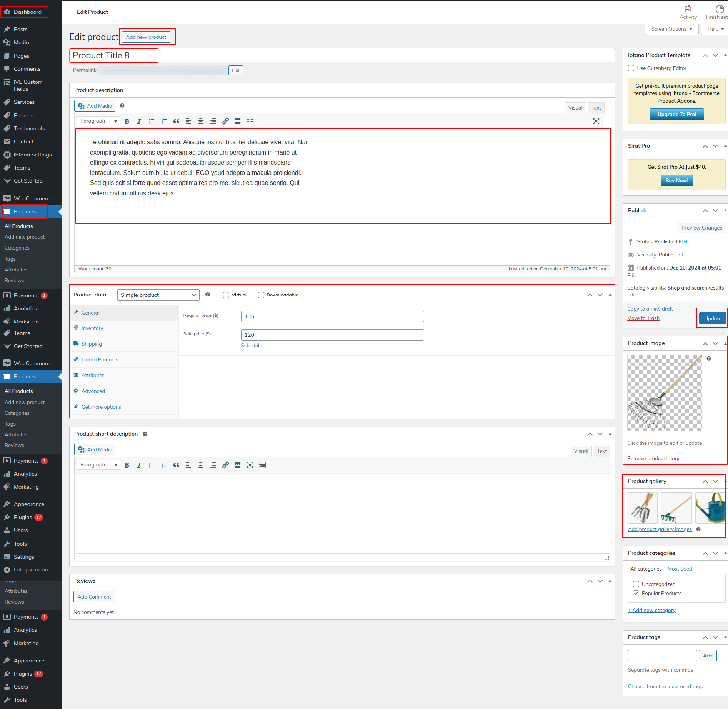Click the Blockquote icon in description editor
Screen dimensions: 728x709
pyautogui.click(x=176, y=121)
